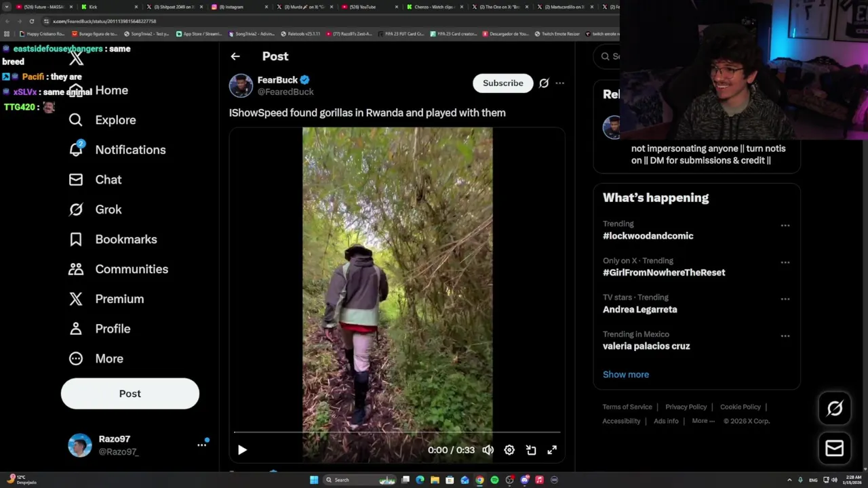
Task: Reload the page in the browser
Action: coord(31,21)
